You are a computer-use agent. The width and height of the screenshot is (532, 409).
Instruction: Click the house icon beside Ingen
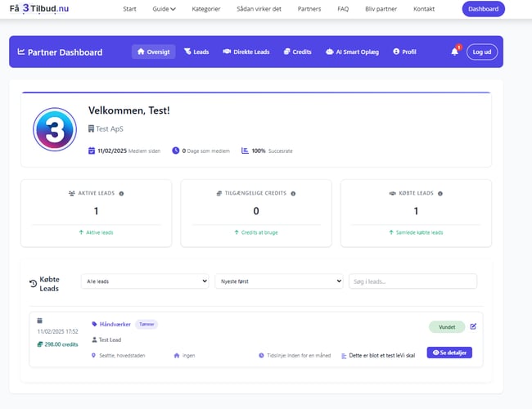tap(177, 355)
